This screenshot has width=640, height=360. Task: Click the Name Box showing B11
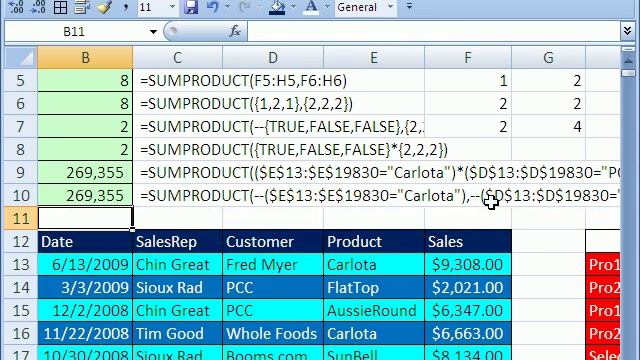tap(74, 31)
